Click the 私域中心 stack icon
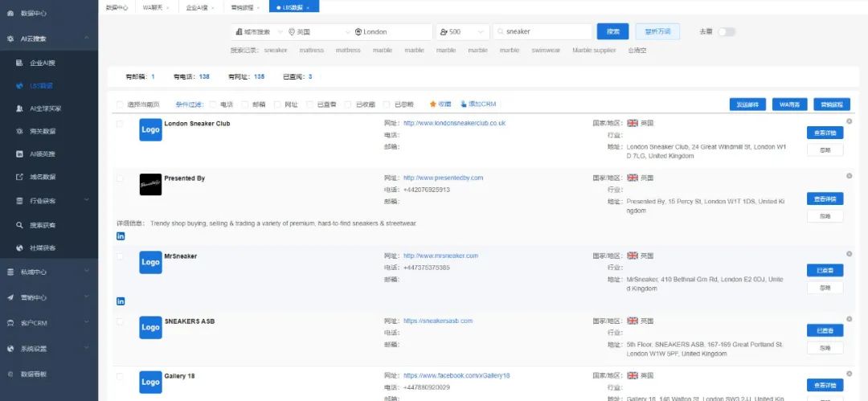868x401 pixels. pyautogui.click(x=10, y=272)
